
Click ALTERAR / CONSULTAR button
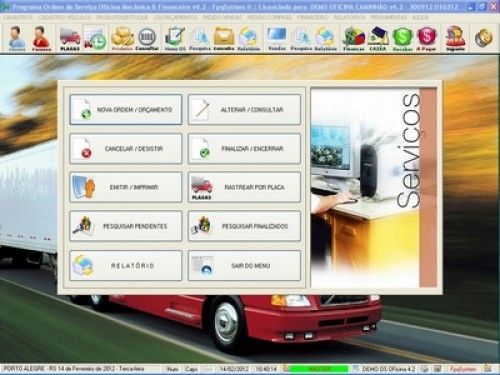[244, 110]
